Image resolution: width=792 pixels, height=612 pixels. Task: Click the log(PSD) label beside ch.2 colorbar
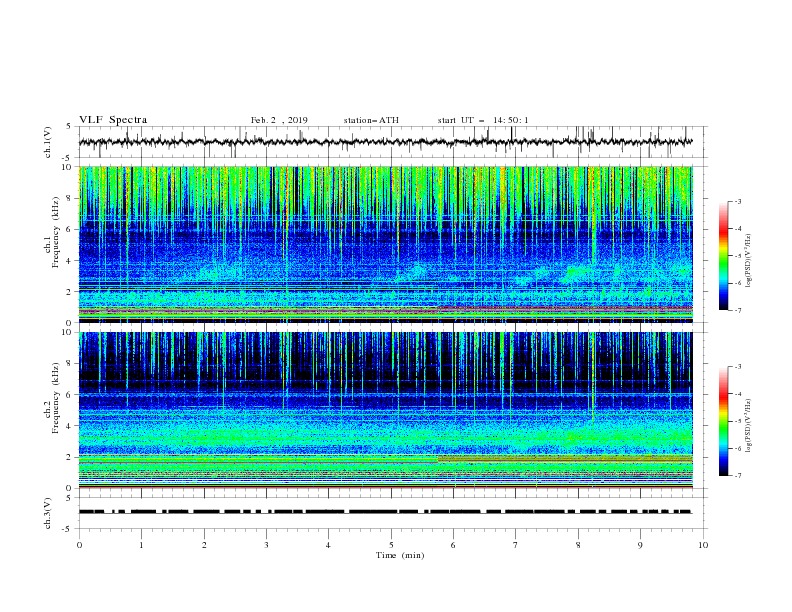[749, 425]
